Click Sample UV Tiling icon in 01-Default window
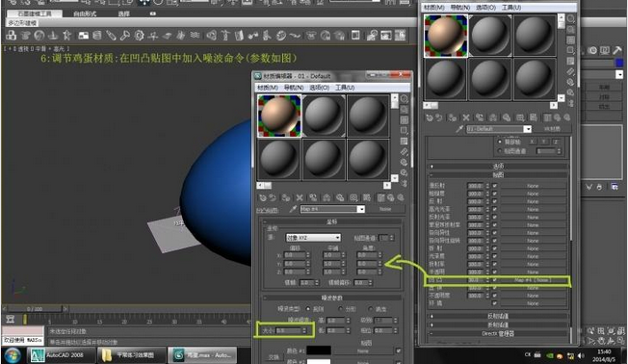Screen dimensions: 628x364 (571, 50)
